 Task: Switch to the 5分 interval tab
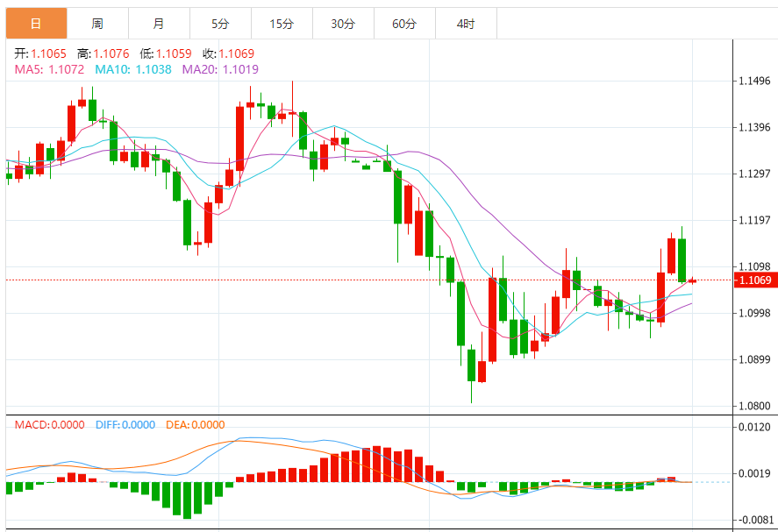[220, 24]
